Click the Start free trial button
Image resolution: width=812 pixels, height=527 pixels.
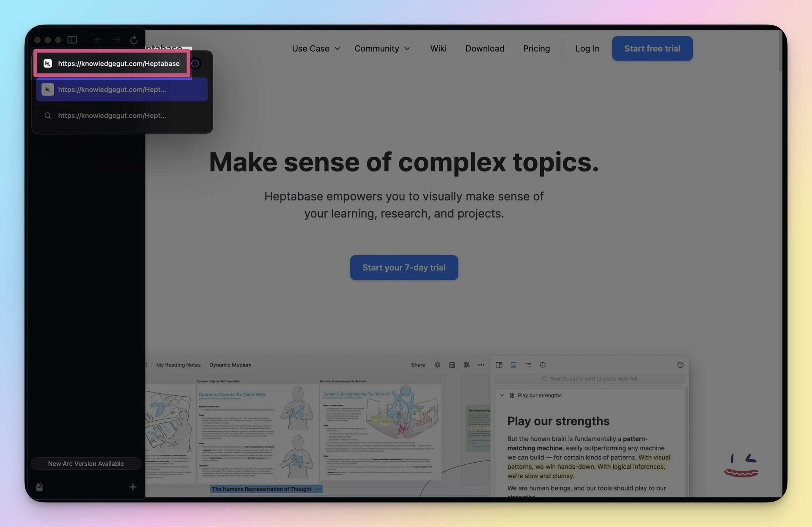click(652, 49)
